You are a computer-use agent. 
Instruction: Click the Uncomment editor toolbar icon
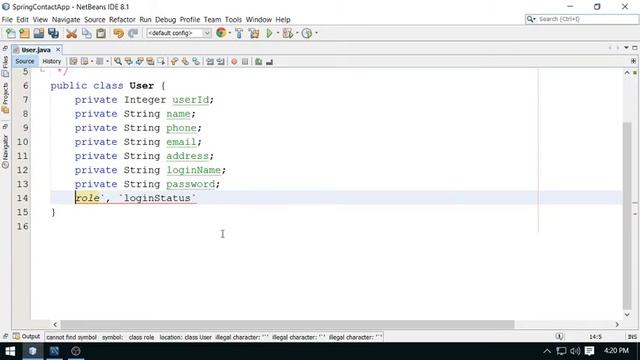click(x=269, y=62)
